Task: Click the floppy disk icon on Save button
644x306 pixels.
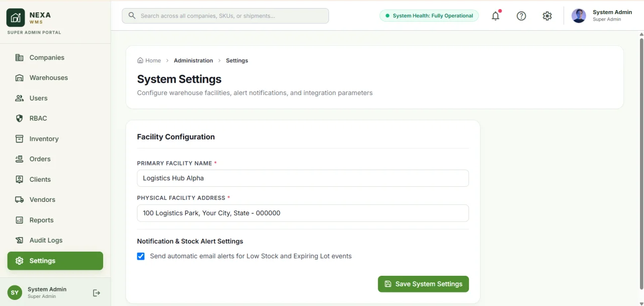Action: [x=388, y=284]
